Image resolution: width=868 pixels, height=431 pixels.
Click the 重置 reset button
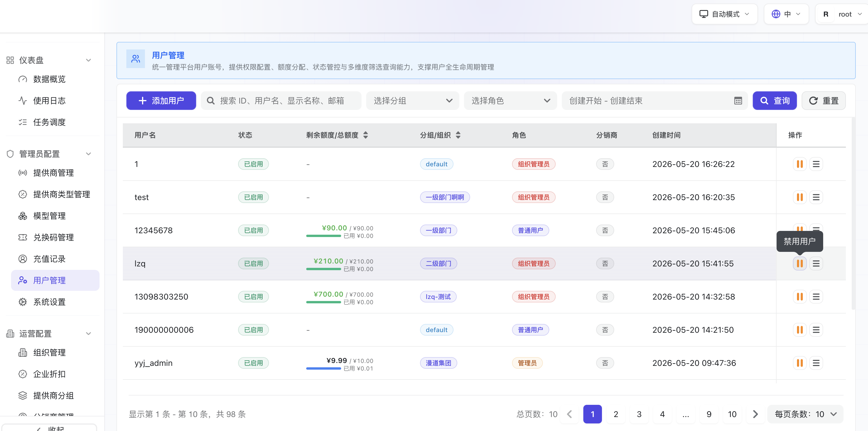click(x=823, y=101)
